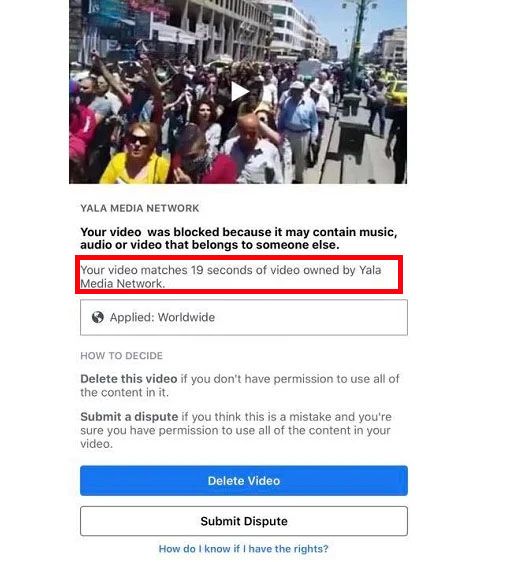This screenshot has height=562, width=508.
Task: Click the blue Delete Video button
Action: click(x=244, y=481)
